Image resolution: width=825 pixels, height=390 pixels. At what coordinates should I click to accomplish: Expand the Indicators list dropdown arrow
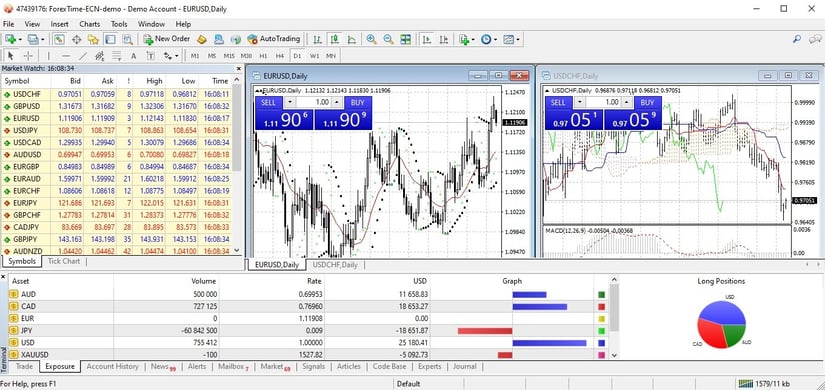pyautogui.click(x=473, y=39)
